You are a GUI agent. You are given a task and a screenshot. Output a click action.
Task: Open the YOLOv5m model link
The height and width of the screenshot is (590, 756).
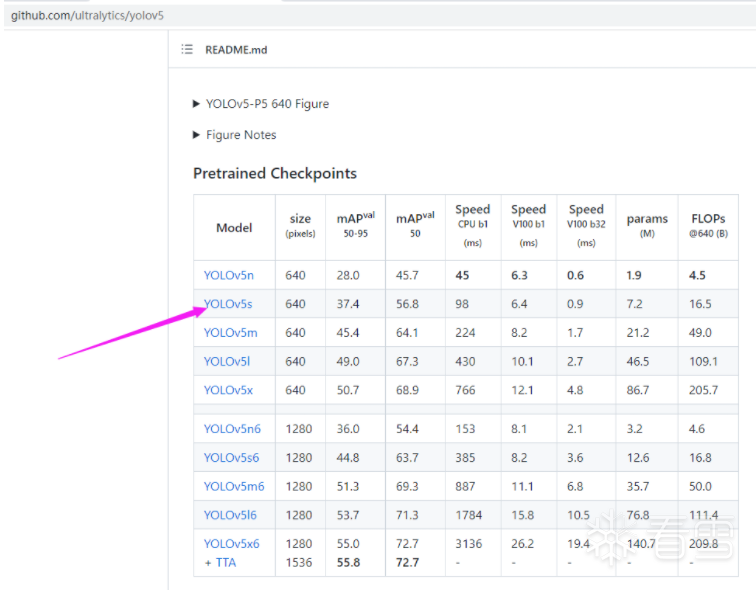click(x=230, y=333)
